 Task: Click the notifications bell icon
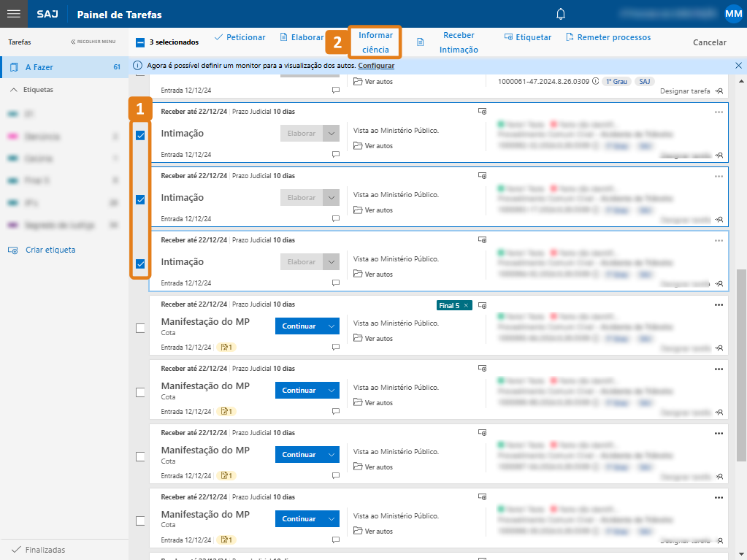pos(561,15)
